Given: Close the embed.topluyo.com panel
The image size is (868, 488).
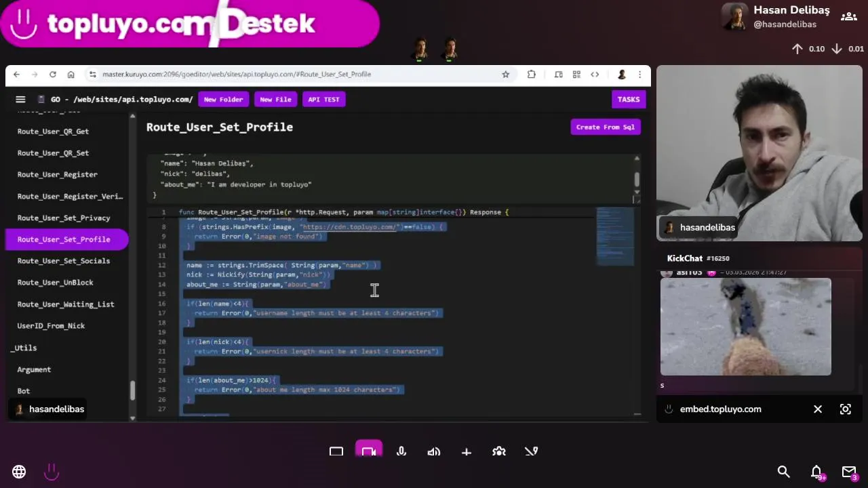Looking at the screenshot, I should (818, 409).
